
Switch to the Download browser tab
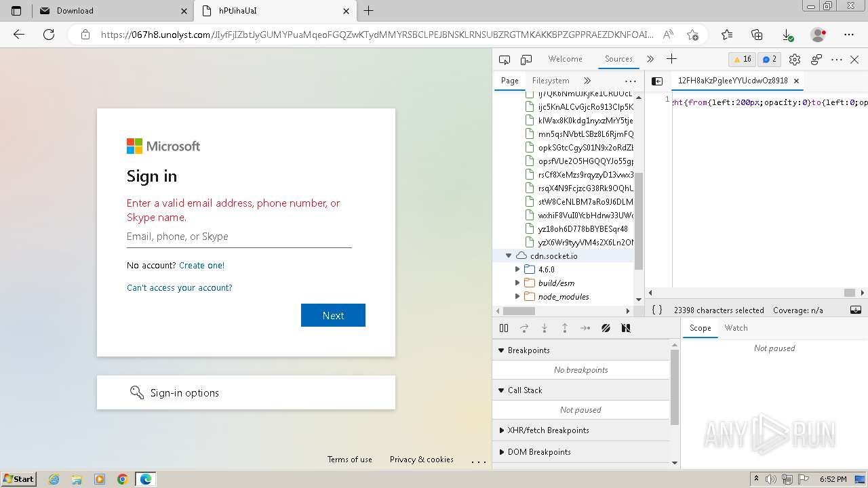pos(112,11)
